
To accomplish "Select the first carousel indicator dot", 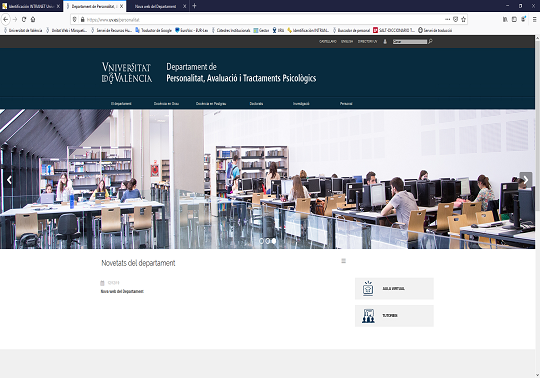I will (x=261, y=241).
